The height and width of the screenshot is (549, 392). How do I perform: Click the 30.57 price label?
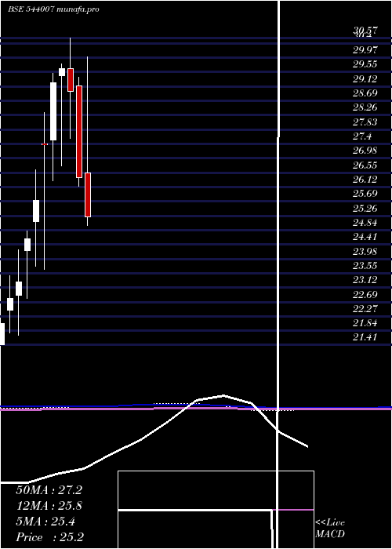pos(365,31)
